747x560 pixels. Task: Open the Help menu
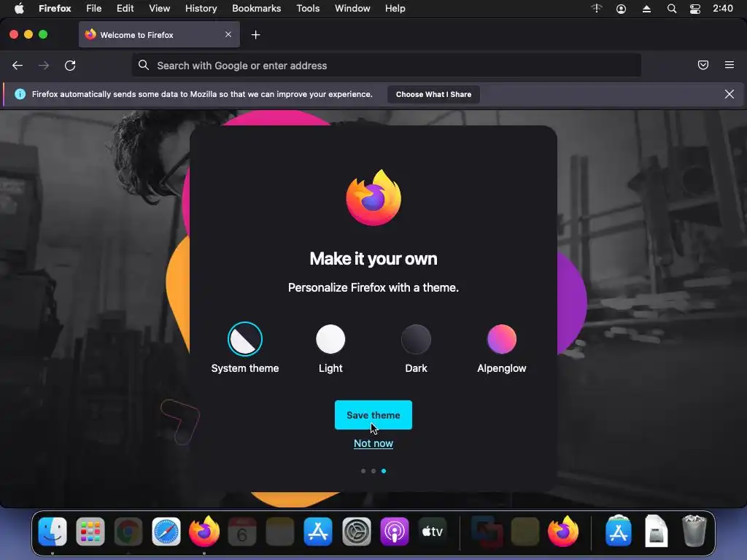(x=395, y=9)
